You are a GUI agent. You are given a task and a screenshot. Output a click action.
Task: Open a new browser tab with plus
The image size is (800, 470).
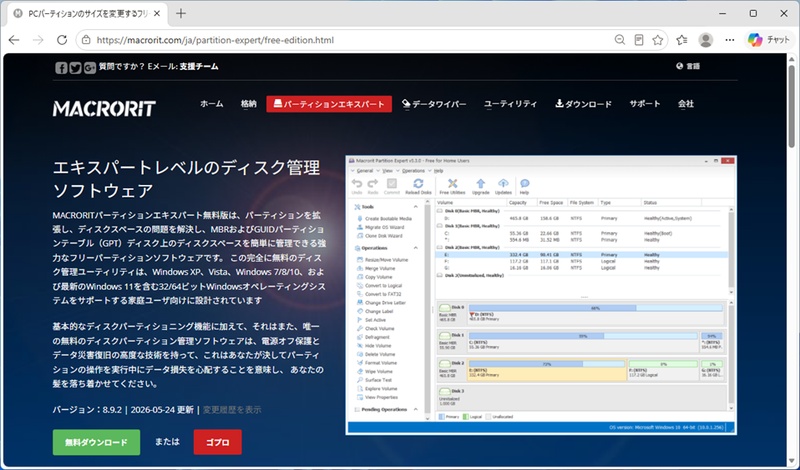point(181,13)
